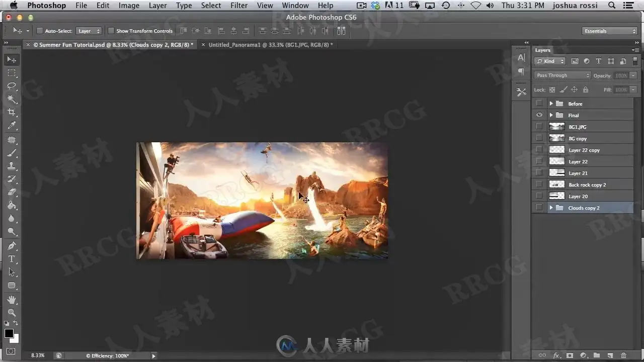Open the Spotlight search icon
644x362 pixels.
pos(612,6)
